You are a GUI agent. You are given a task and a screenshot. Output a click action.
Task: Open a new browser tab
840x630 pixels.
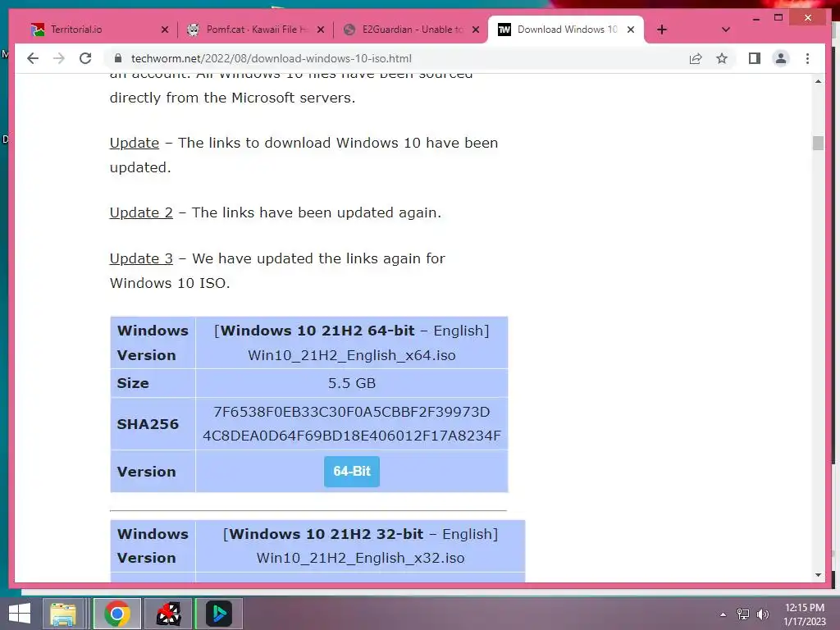662,30
